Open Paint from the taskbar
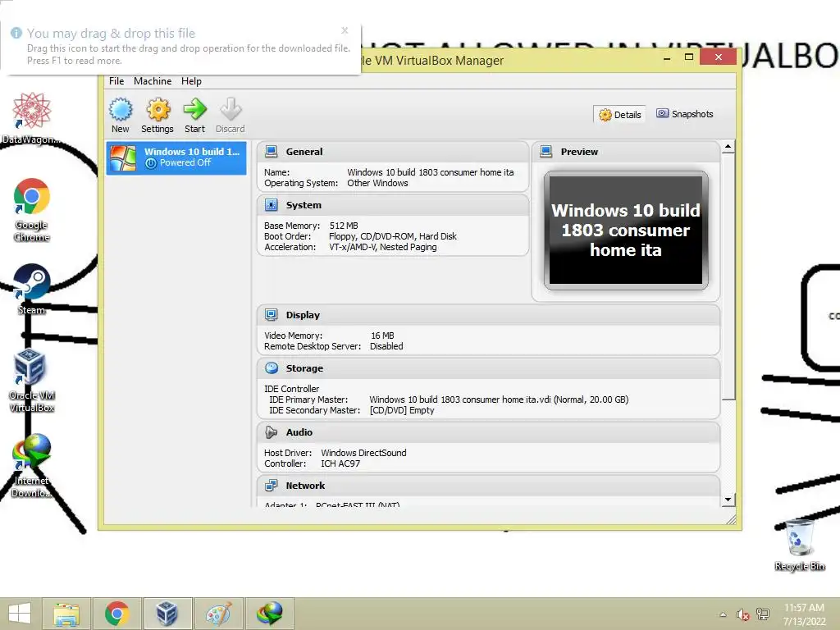 [218, 614]
